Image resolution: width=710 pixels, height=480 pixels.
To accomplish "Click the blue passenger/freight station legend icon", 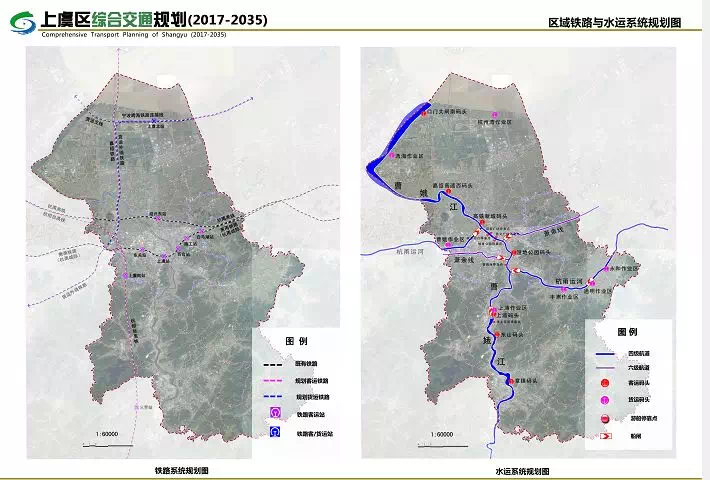I will 273,433.
